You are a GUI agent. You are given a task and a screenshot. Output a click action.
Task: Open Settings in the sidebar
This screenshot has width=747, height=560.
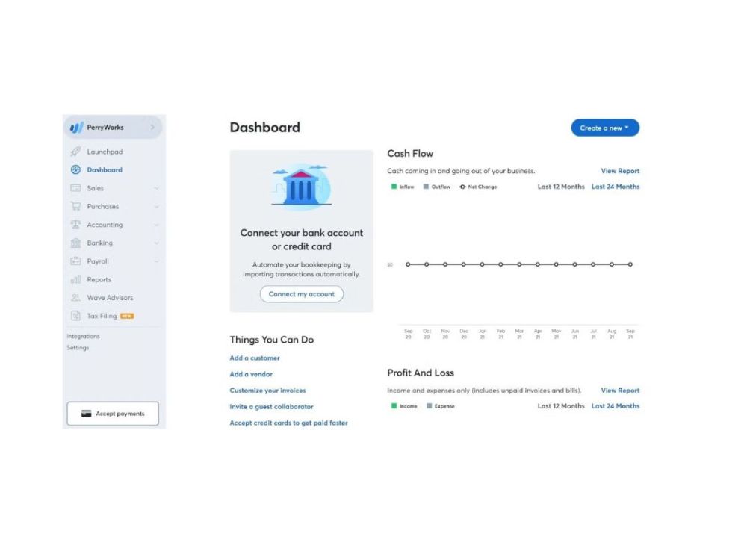click(x=78, y=348)
